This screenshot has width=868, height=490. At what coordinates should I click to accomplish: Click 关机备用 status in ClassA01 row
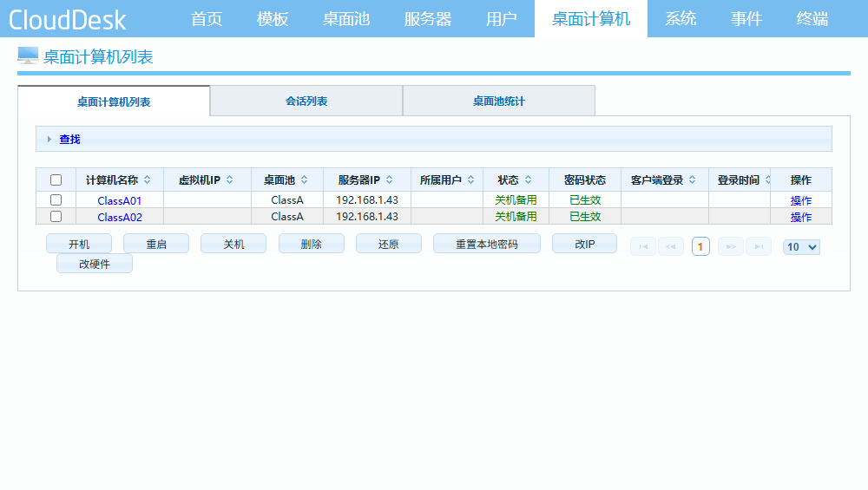516,199
